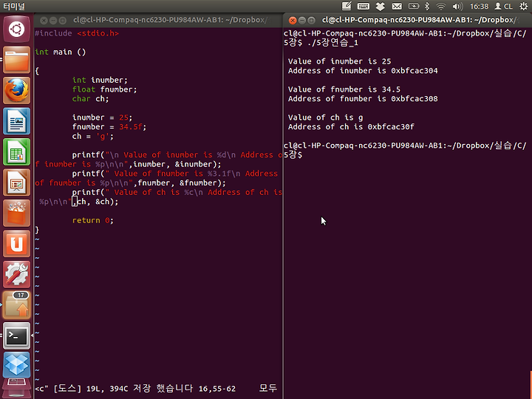Select the Terminal icon in the launcher
This screenshot has height=399, width=532.
tap(16, 335)
